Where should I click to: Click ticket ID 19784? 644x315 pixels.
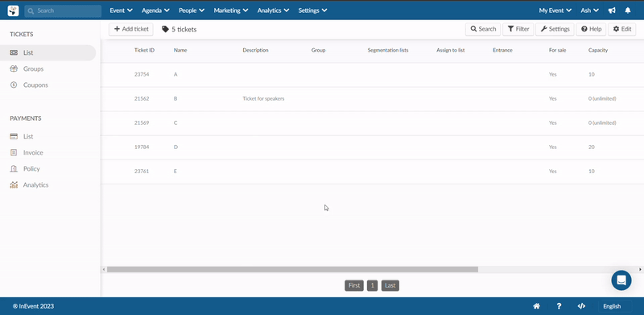coord(142,147)
